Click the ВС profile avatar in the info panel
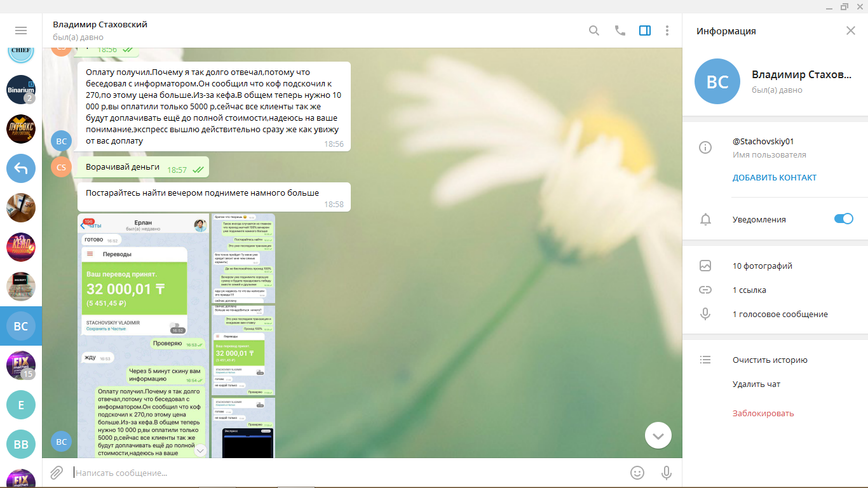This screenshot has height=488, width=868. click(717, 81)
